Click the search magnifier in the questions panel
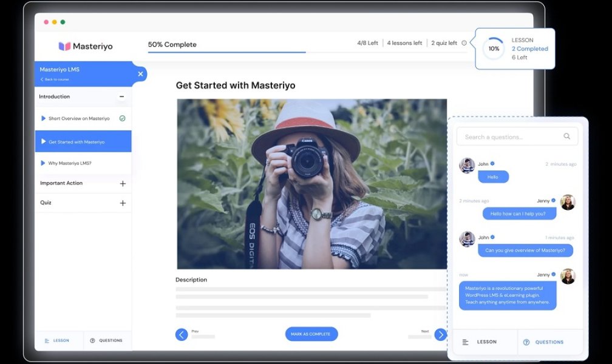612x364 pixels. coord(567,136)
